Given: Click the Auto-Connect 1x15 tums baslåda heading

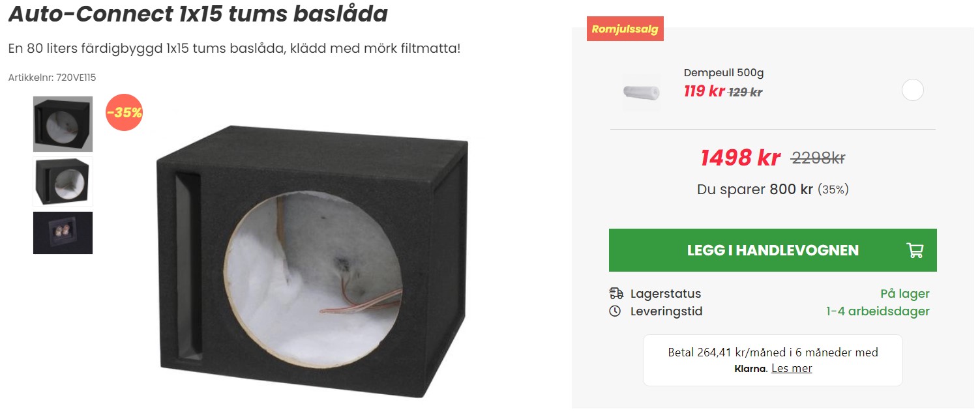Looking at the screenshot, I should pos(198,14).
